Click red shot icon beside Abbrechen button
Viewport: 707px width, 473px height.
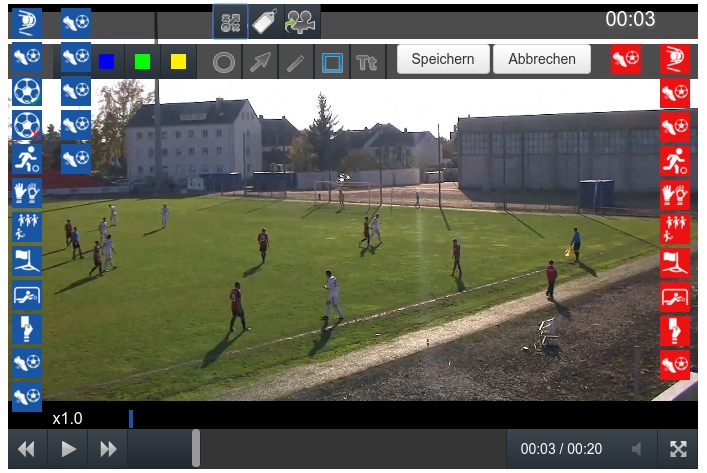(x=626, y=59)
